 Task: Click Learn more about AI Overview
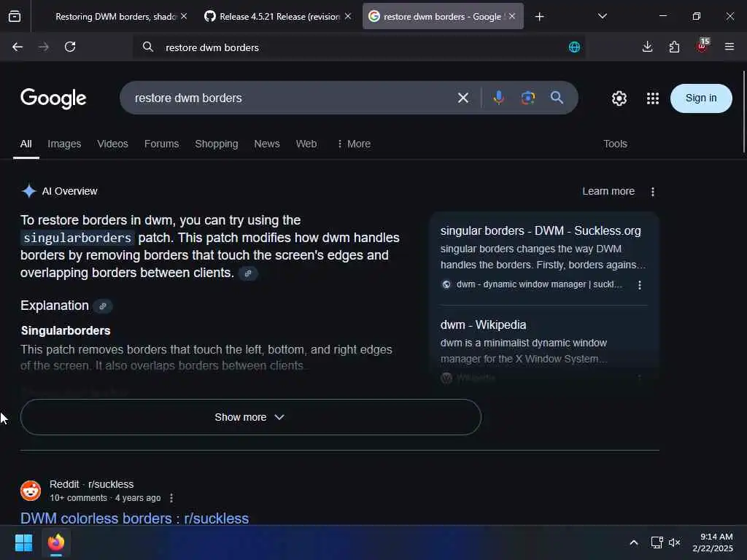(608, 192)
